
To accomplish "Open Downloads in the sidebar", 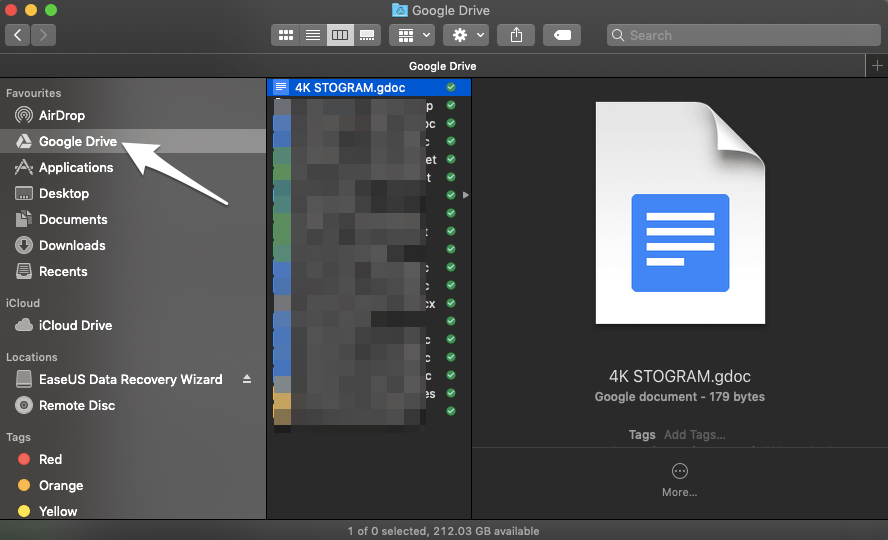I will coord(133,246).
